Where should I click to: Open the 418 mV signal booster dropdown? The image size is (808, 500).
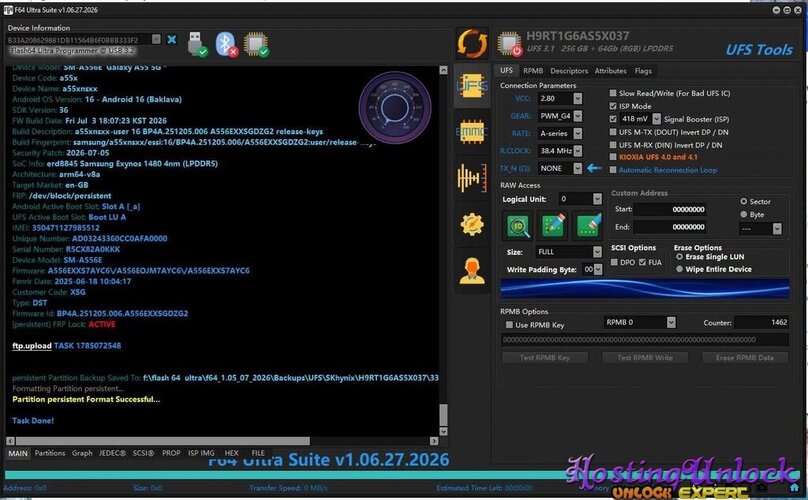656,119
